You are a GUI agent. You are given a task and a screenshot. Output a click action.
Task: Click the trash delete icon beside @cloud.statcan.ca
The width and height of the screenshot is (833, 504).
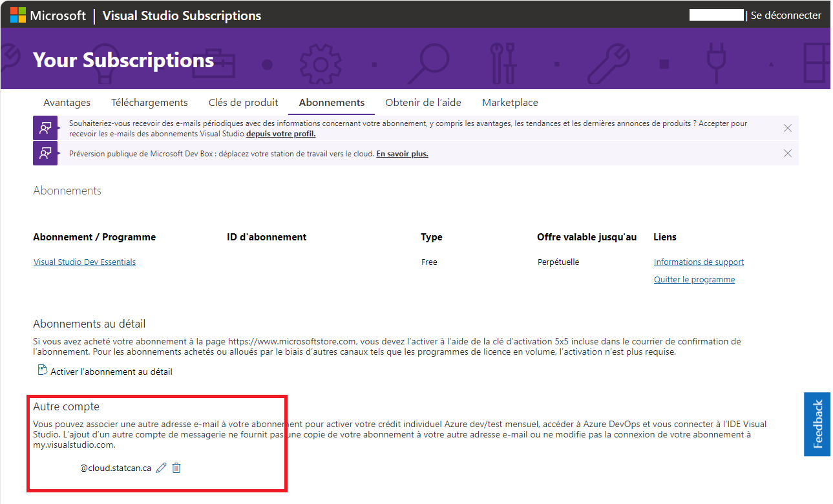(176, 468)
